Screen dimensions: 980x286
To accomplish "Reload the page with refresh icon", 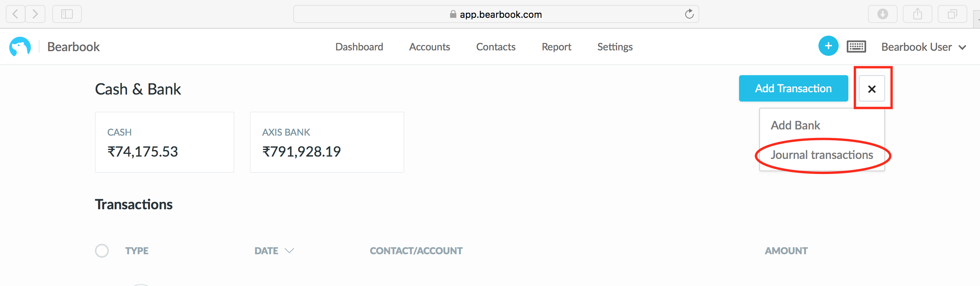I will (689, 14).
